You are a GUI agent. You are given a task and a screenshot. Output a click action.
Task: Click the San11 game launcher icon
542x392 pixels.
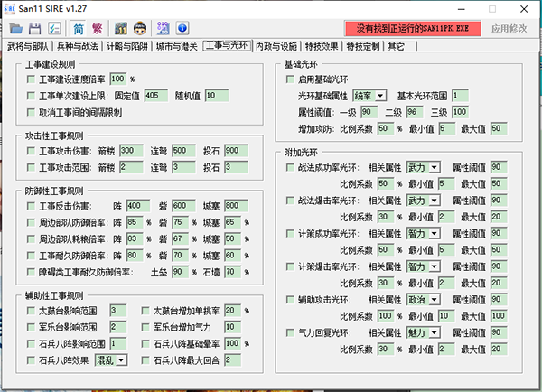tap(121, 28)
